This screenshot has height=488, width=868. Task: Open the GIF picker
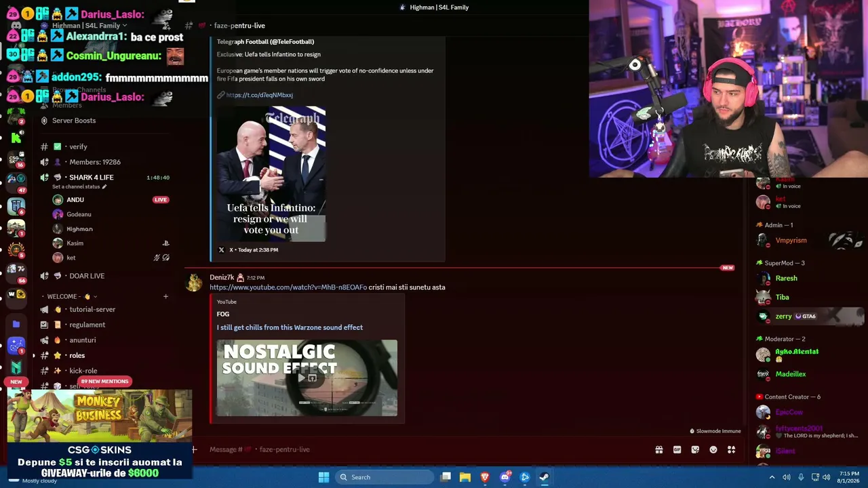click(677, 449)
